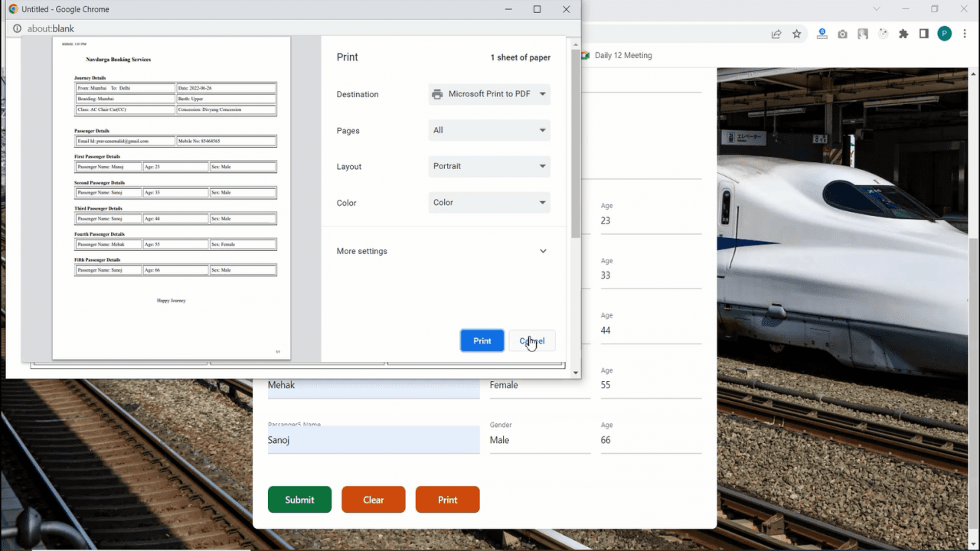Click the Age field showing 55
Screen dimensions: 980x551
coord(651,385)
